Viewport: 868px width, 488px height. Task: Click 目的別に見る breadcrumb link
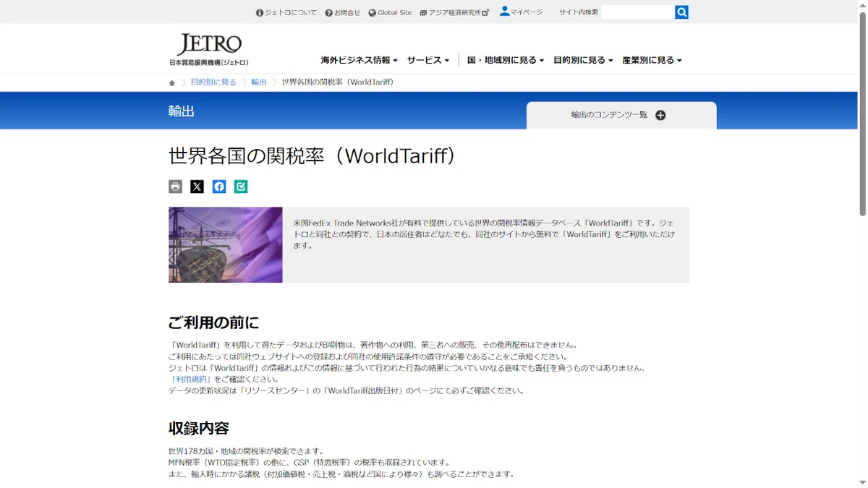click(x=213, y=82)
